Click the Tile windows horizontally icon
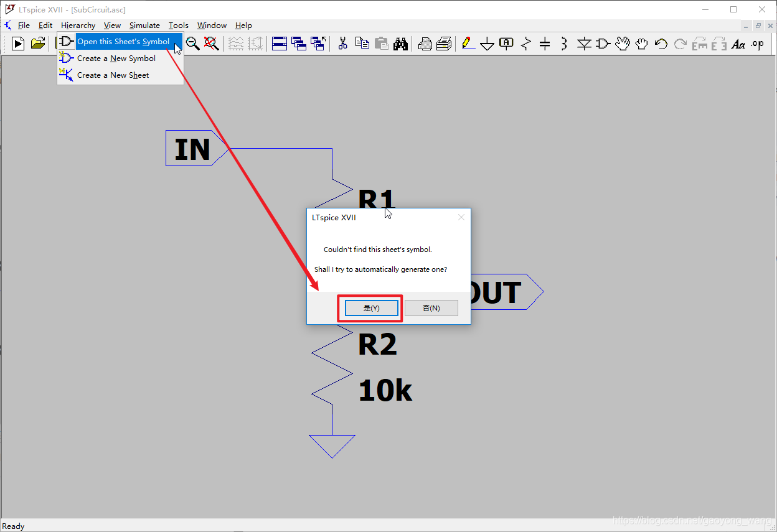Image resolution: width=777 pixels, height=532 pixels. pyautogui.click(x=280, y=44)
